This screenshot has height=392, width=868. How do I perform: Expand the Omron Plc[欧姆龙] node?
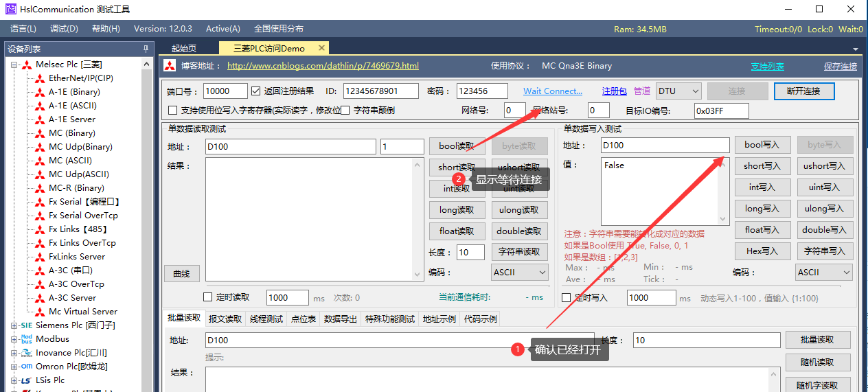14,367
